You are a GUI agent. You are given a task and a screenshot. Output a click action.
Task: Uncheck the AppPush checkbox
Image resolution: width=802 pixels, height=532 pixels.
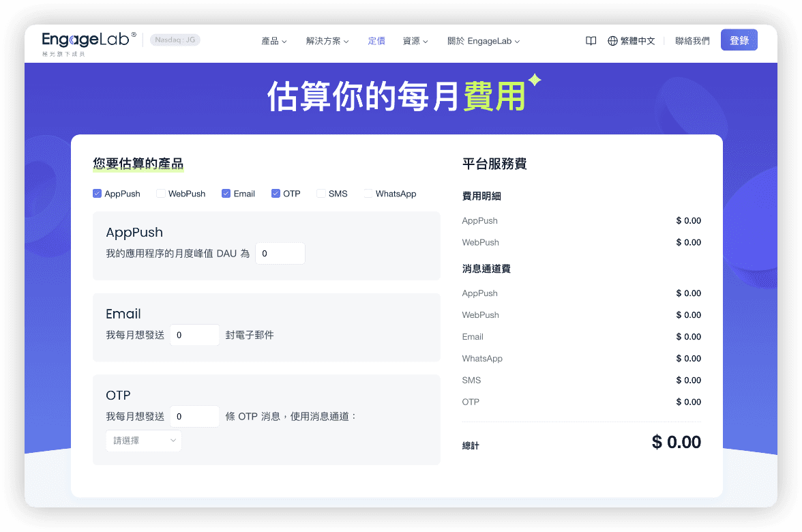(97, 194)
